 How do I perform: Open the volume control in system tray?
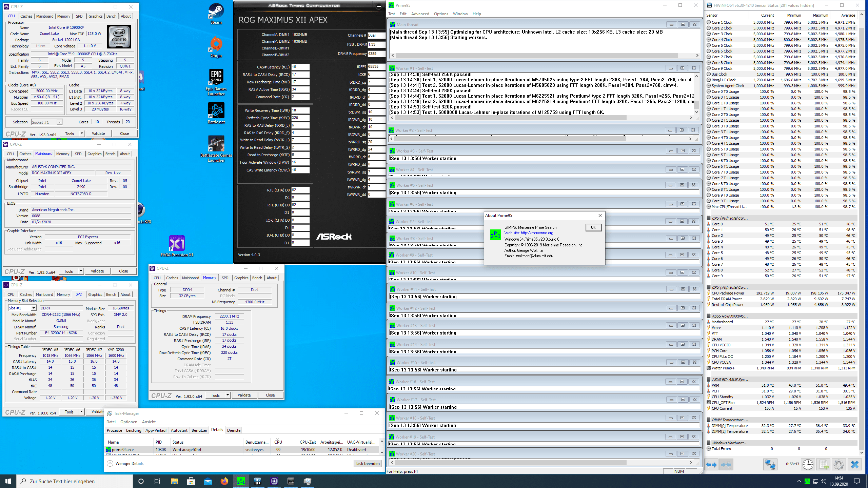coord(823,481)
